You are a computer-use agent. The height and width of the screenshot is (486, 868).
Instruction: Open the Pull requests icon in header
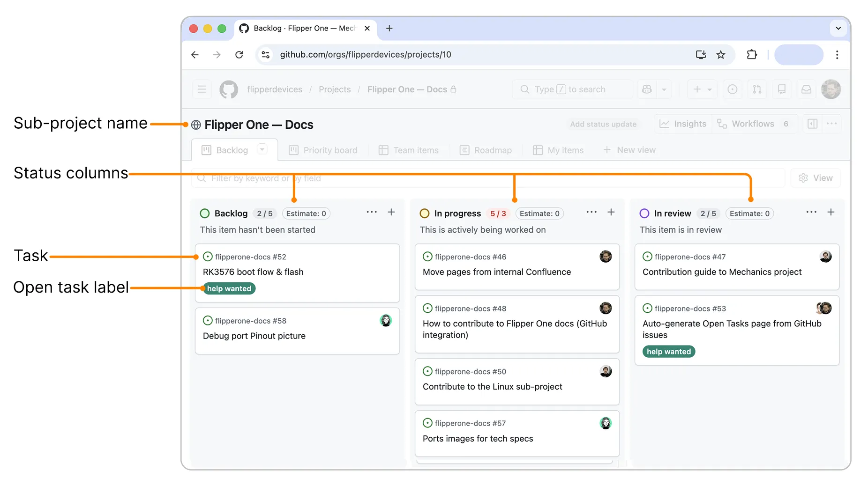point(757,89)
